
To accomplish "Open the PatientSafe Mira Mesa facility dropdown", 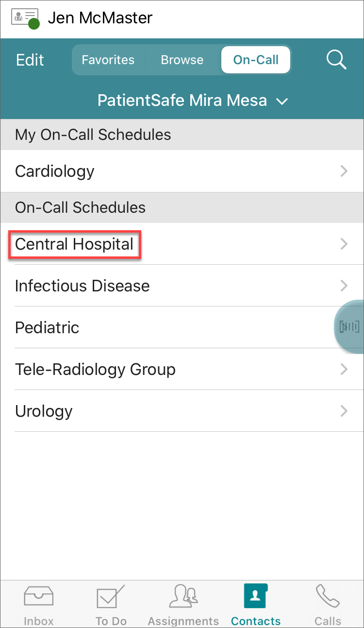I will click(193, 101).
